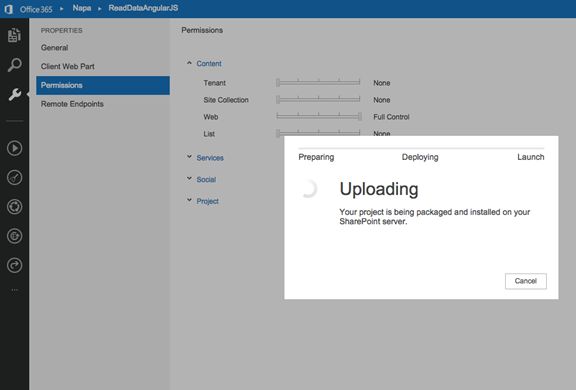The height and width of the screenshot is (390, 576).
Task: Click the Content section link
Action: (x=209, y=64)
